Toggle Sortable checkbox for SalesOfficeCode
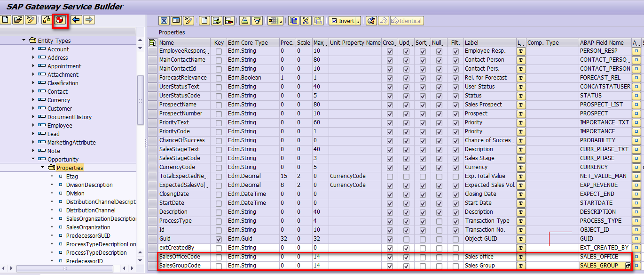Viewport: 644px width, 275px height. [423, 257]
